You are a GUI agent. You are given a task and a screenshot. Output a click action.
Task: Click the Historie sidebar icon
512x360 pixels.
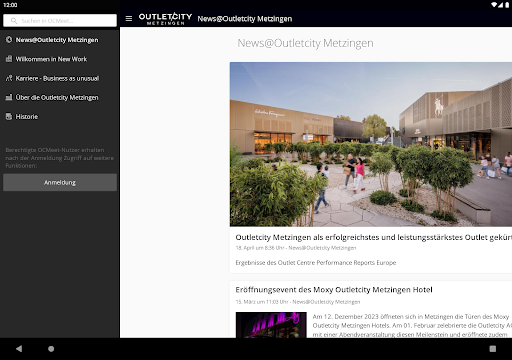9,117
